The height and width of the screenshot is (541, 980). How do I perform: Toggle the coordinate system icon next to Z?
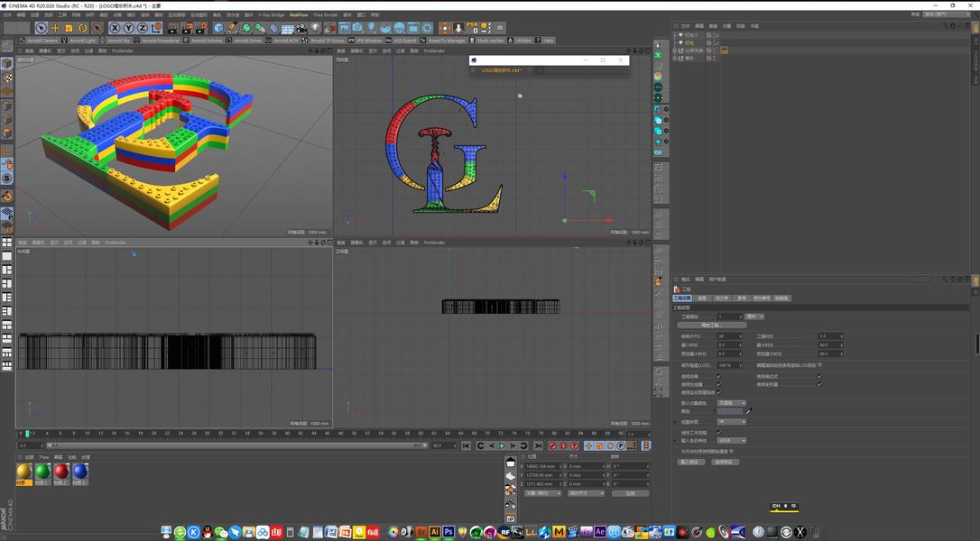(x=156, y=27)
